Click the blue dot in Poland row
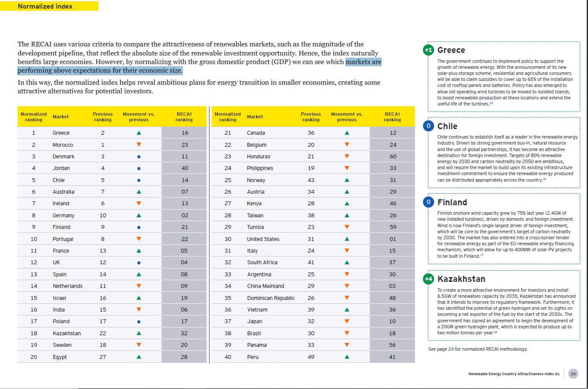The image size is (588, 389). [139, 321]
